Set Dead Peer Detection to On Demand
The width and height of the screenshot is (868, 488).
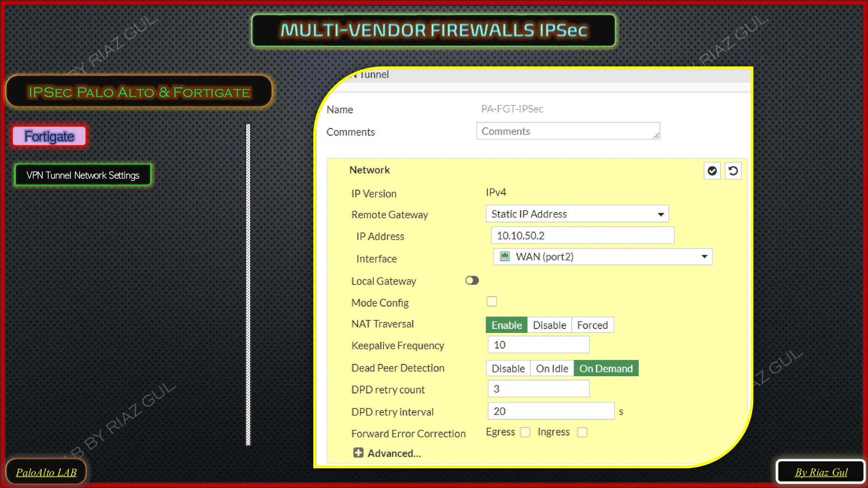point(606,368)
